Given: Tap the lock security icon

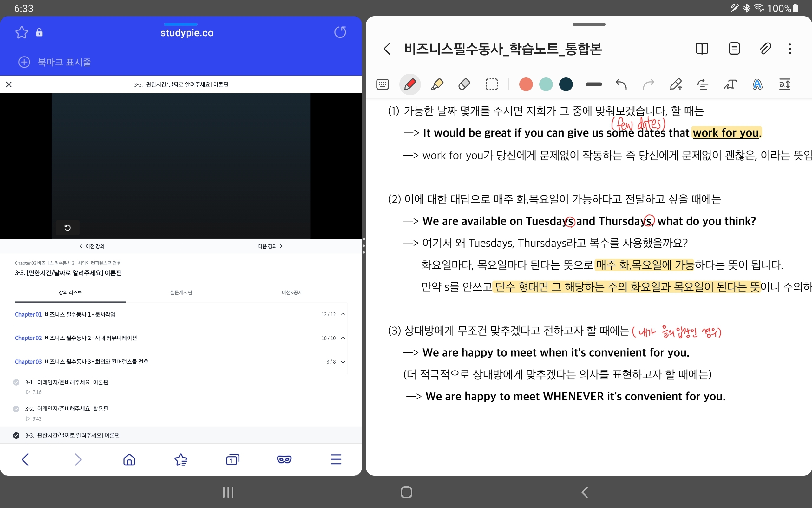Looking at the screenshot, I should 39,33.
